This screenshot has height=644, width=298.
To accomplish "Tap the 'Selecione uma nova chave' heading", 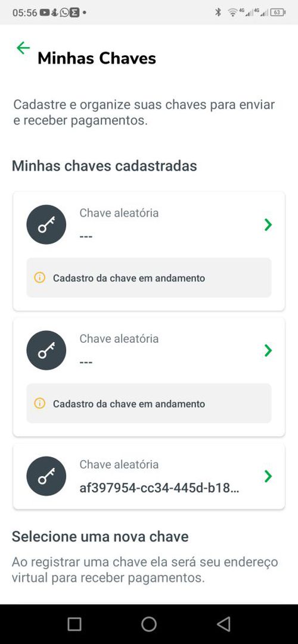I will pyautogui.click(x=100, y=536).
